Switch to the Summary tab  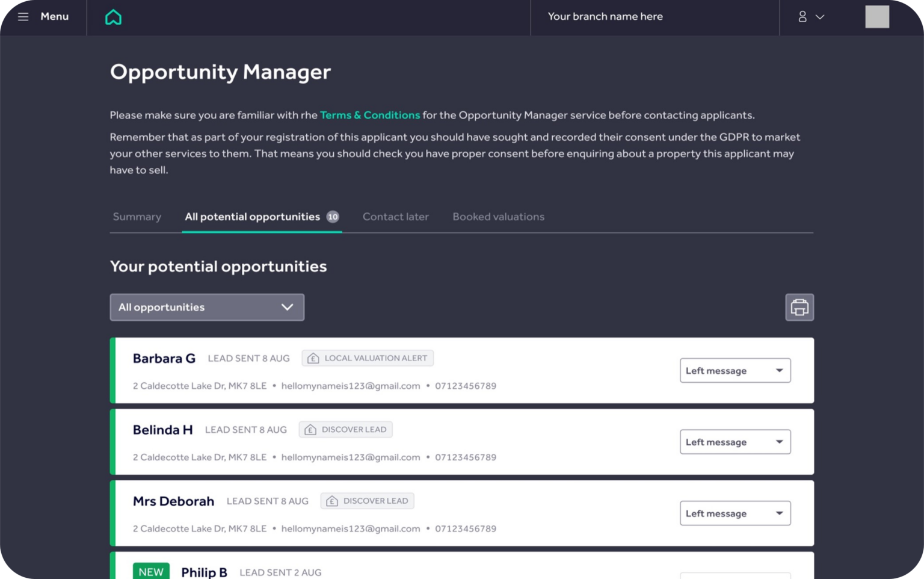click(x=137, y=217)
